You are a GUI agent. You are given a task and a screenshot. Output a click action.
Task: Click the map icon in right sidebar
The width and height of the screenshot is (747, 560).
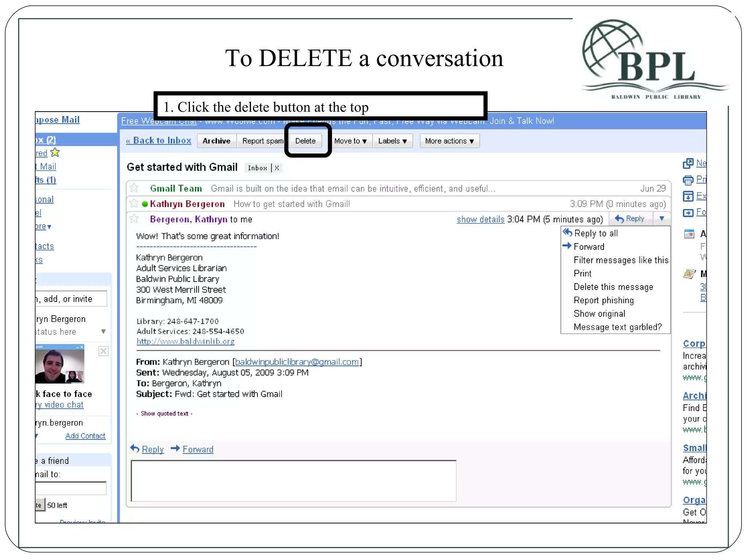coord(689,274)
